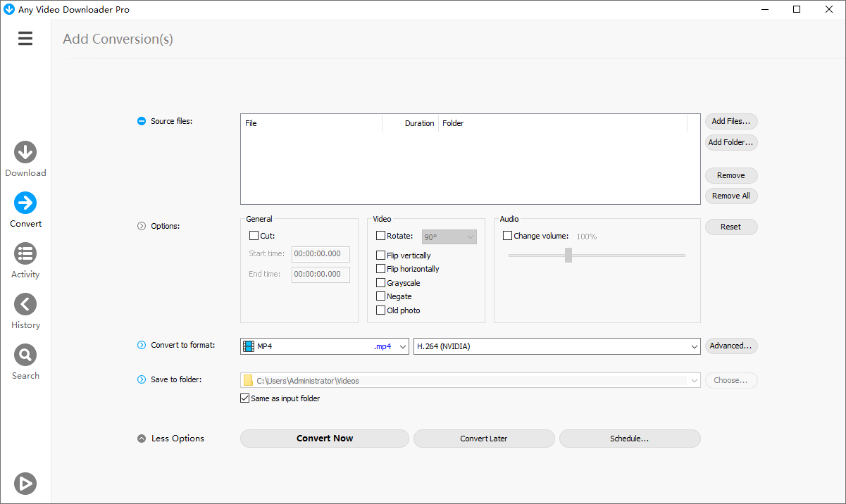Enable the Change volume checkbox

coord(507,236)
